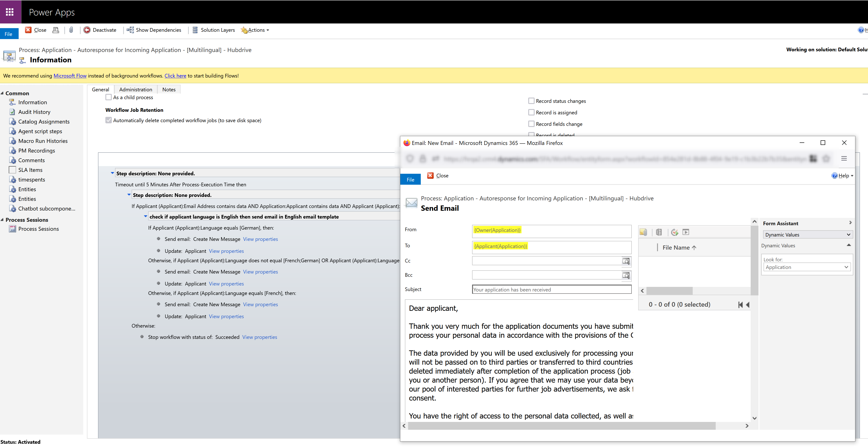Collapse the Common section in the left sidebar
Image resolution: width=868 pixels, height=447 pixels.
pyautogui.click(x=3, y=93)
